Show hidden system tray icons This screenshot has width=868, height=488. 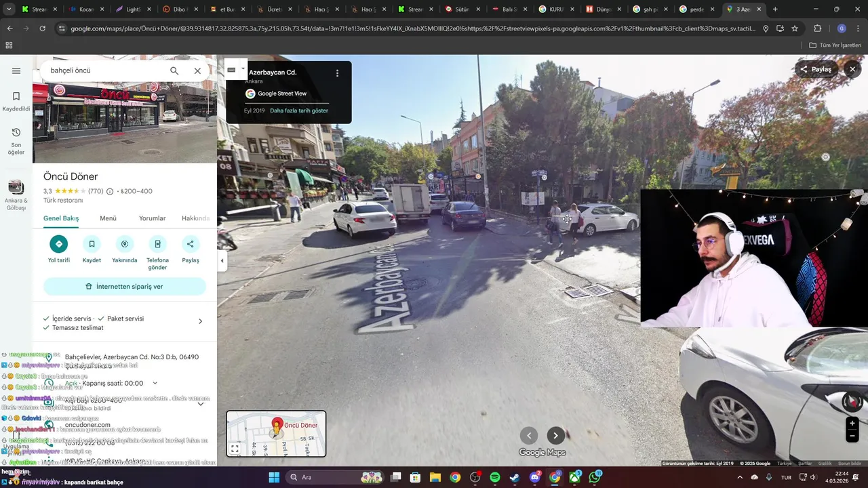coord(739,477)
